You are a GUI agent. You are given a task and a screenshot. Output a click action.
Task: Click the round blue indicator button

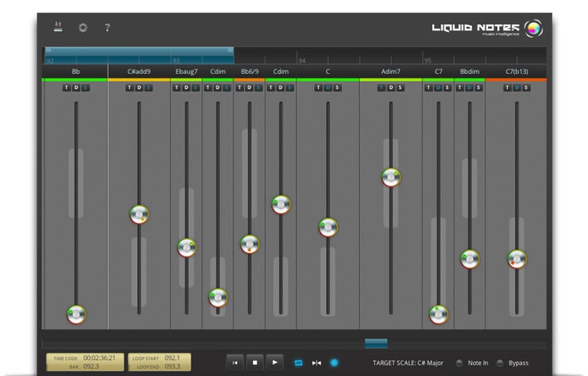[x=334, y=362]
